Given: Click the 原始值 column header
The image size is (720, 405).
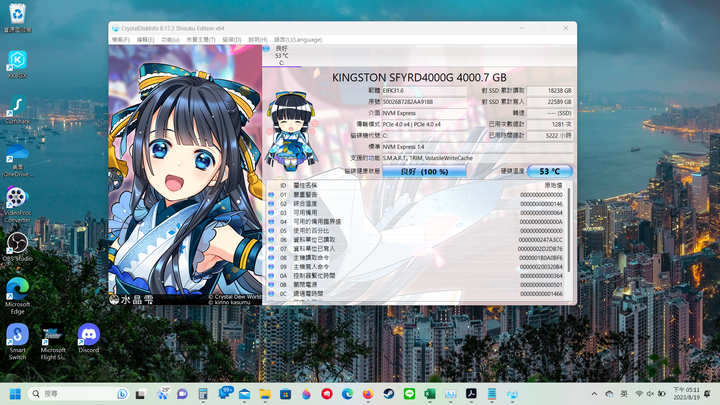Looking at the screenshot, I should pyautogui.click(x=553, y=186).
